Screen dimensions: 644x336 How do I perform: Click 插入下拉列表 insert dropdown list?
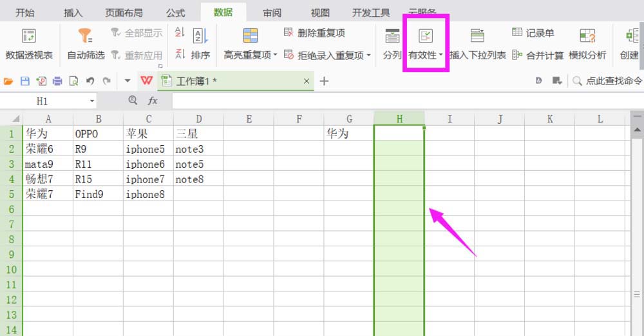(477, 44)
